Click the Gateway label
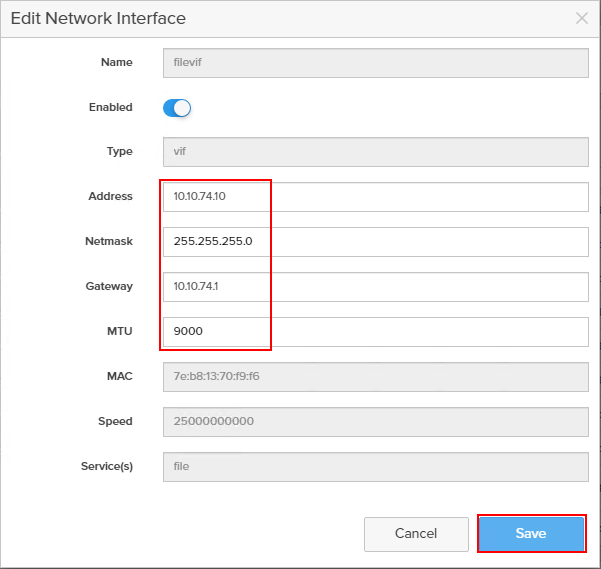601x569 pixels. (x=109, y=286)
